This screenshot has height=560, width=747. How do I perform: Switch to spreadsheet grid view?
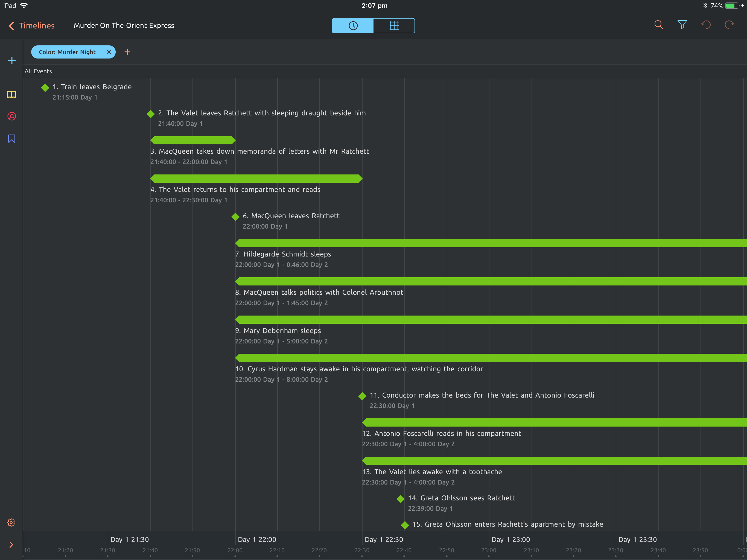click(394, 26)
